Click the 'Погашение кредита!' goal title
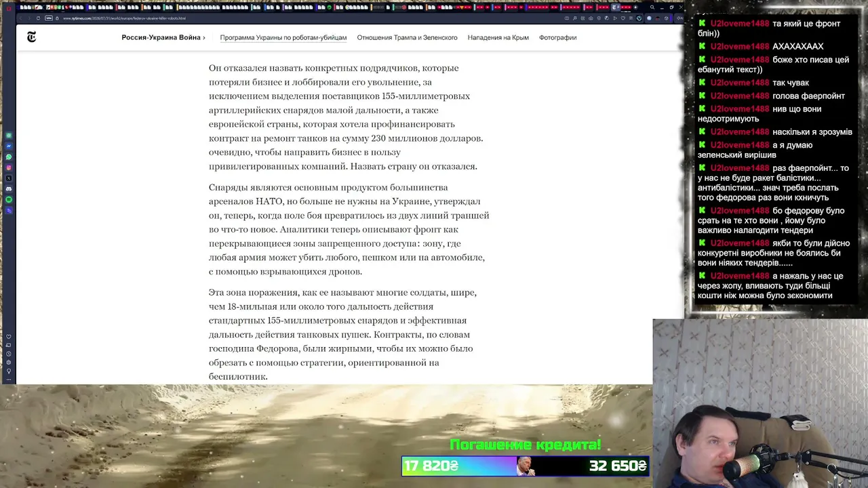 point(526,445)
